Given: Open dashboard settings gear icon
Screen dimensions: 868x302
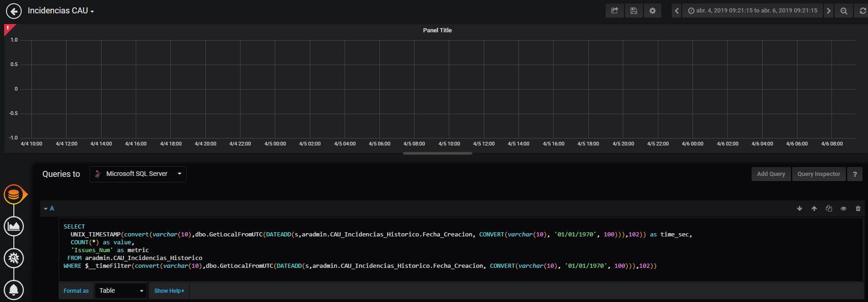Looking at the screenshot, I should coord(652,11).
